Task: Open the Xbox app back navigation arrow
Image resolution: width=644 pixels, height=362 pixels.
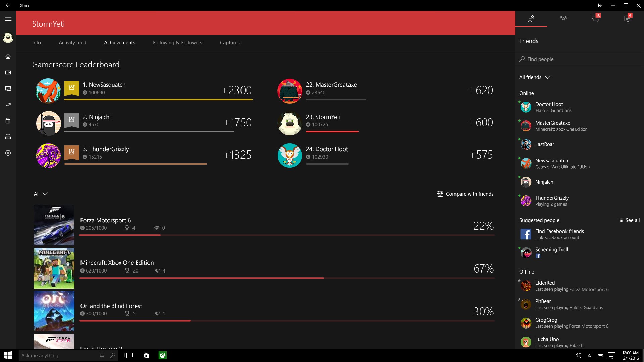Action: [x=8, y=5]
